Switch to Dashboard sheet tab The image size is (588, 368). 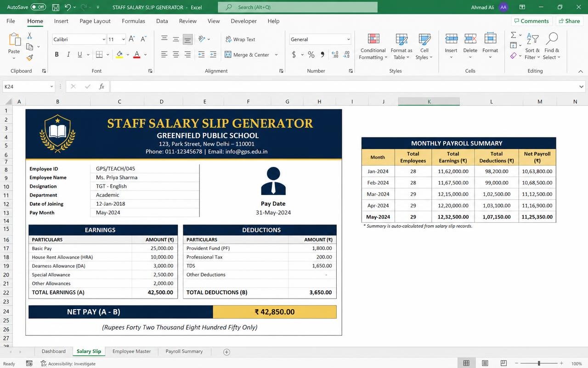53,351
